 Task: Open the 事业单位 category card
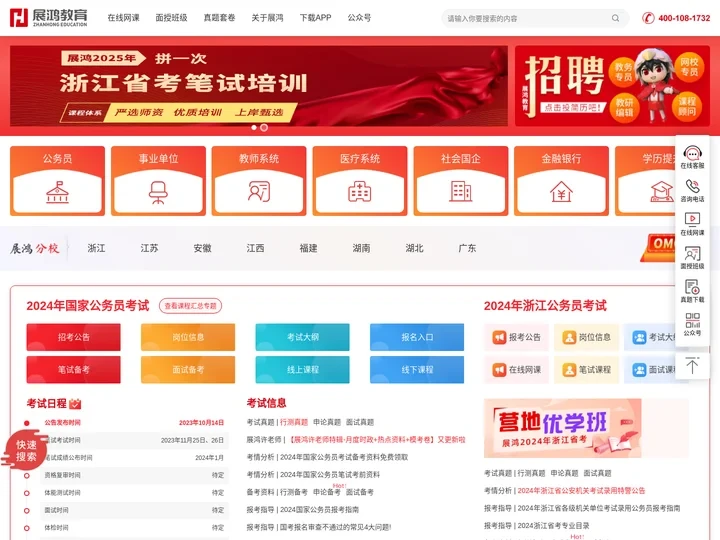pyautogui.click(x=158, y=180)
